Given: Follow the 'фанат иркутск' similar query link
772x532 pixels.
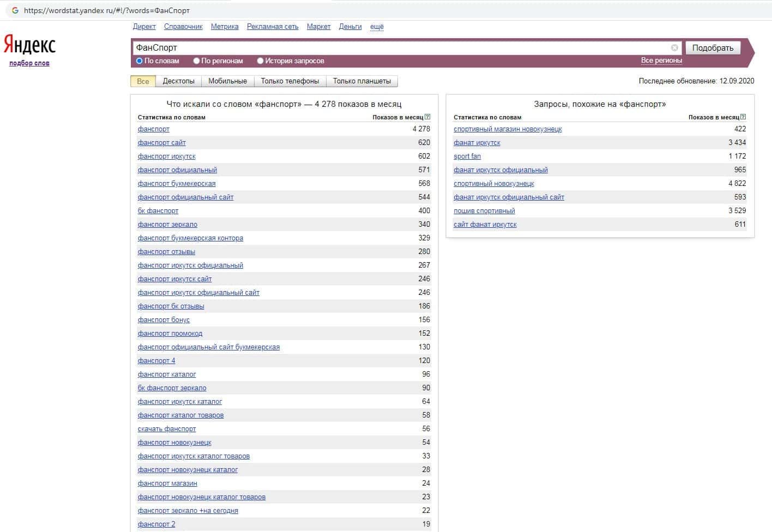Looking at the screenshot, I should [477, 143].
